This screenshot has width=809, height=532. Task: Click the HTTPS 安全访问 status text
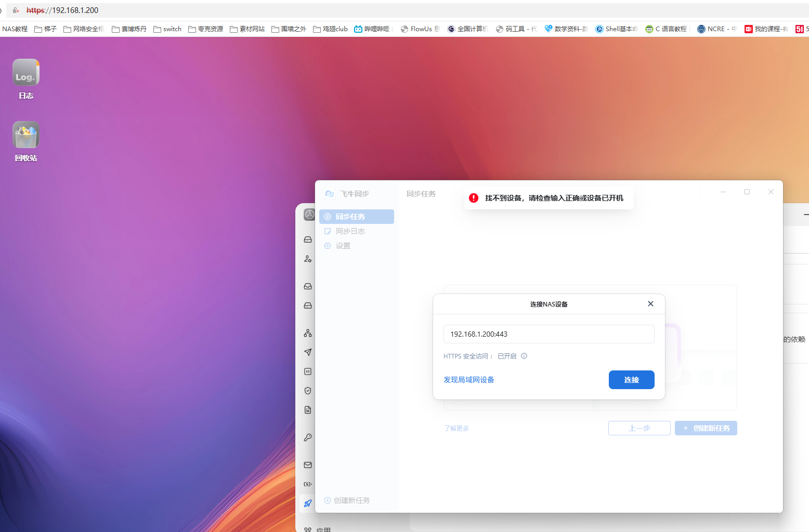pos(480,356)
